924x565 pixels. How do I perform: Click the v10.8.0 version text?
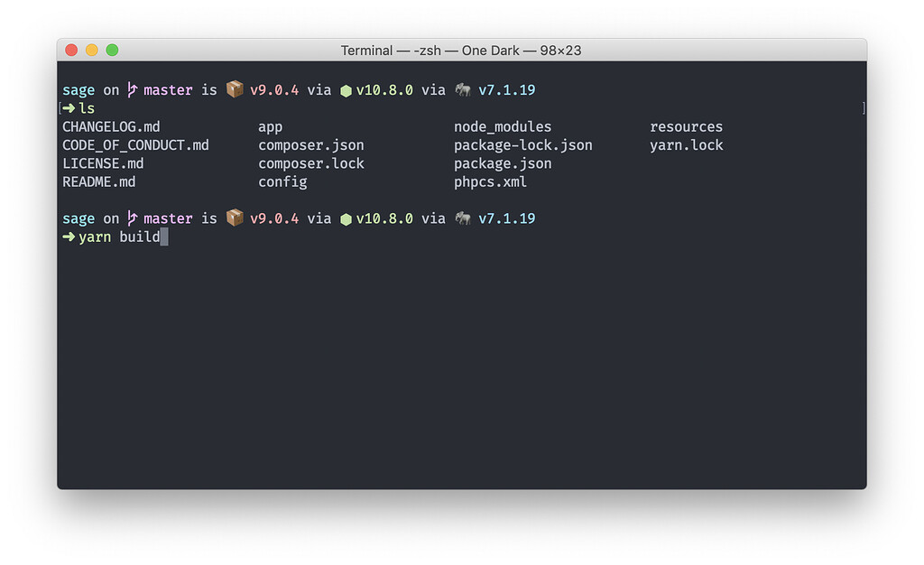[385, 89]
